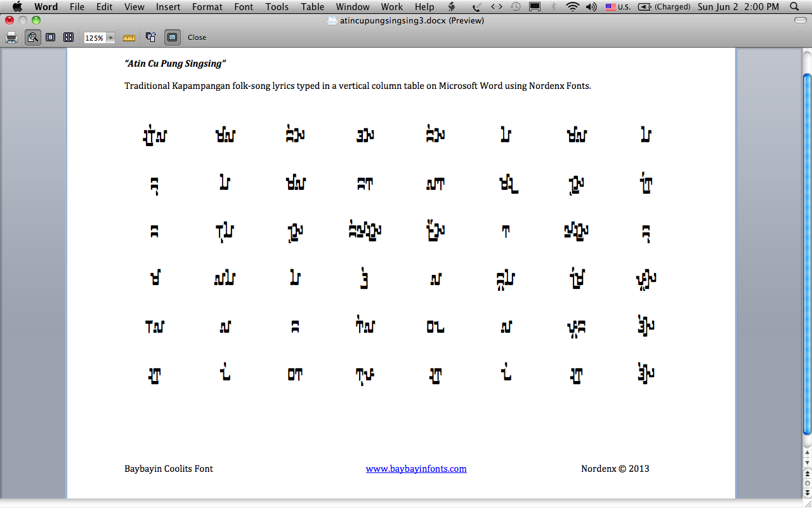This screenshot has width=812, height=508.
Task: Open the Edit menu
Action: (x=105, y=7)
